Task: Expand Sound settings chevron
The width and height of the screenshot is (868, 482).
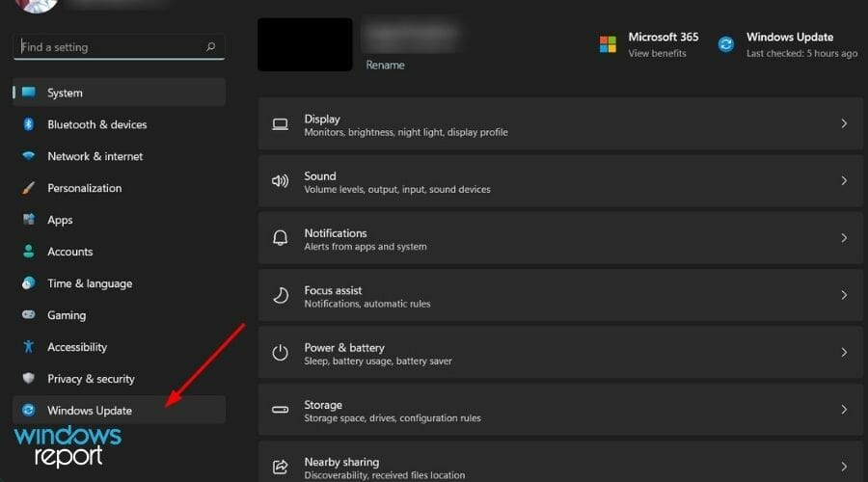Action: pos(844,181)
